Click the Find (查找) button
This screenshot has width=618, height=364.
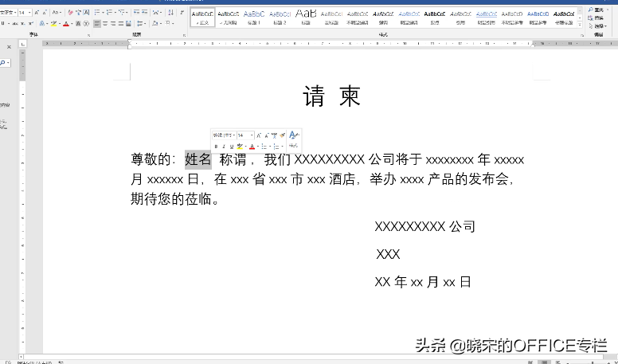click(596, 10)
